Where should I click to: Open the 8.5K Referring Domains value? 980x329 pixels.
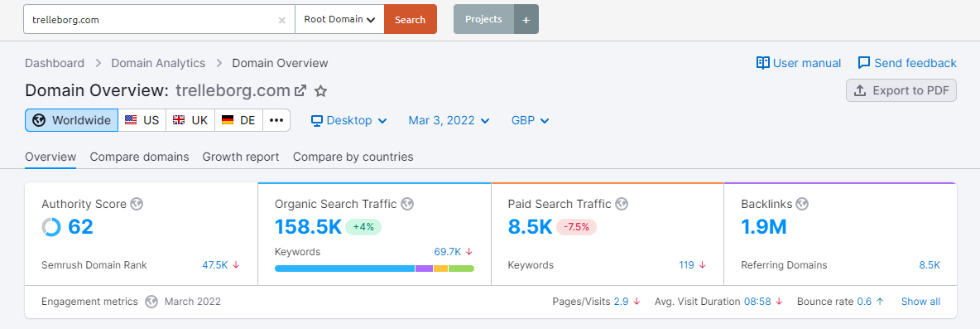tap(930, 265)
